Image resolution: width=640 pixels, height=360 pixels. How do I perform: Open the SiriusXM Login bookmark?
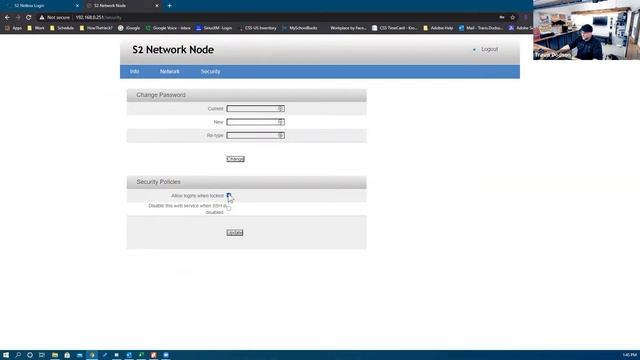pos(214,28)
